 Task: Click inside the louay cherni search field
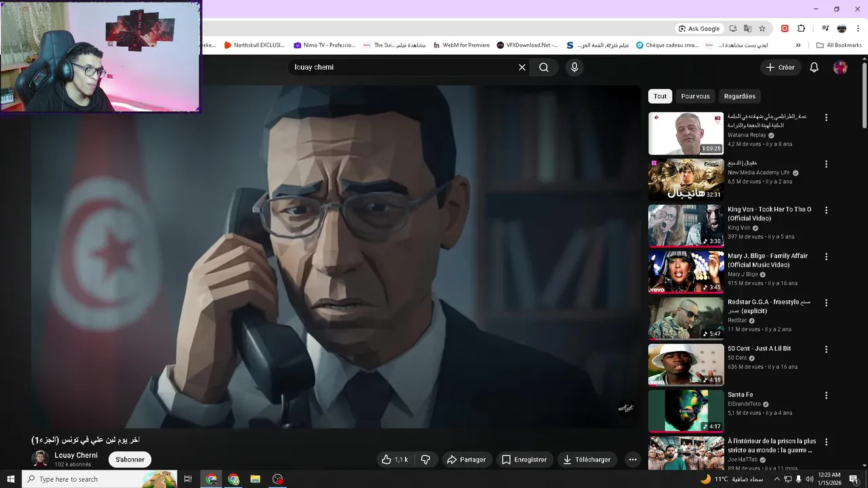tap(403, 67)
